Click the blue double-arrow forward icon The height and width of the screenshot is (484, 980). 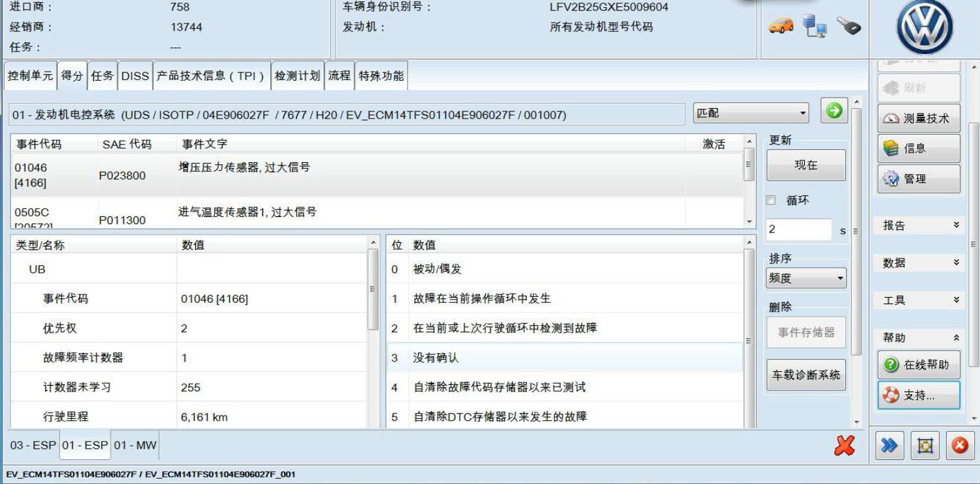click(x=889, y=446)
